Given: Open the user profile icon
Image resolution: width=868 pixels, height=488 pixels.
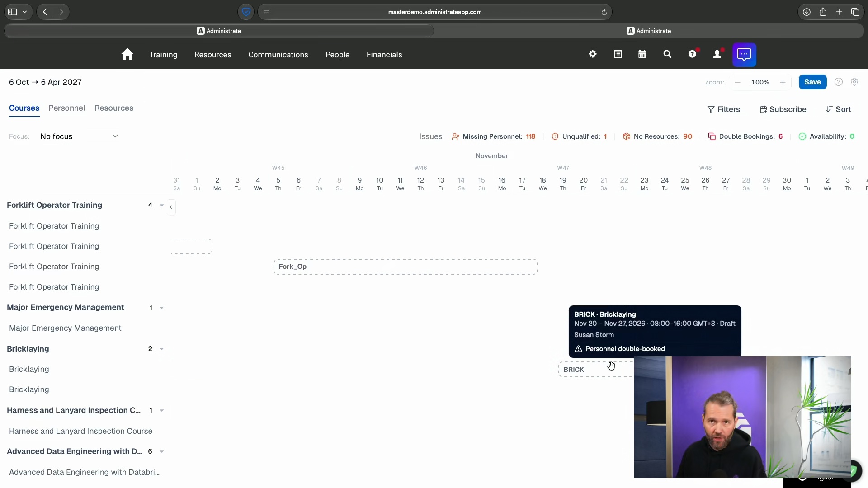Looking at the screenshot, I should tap(717, 54).
